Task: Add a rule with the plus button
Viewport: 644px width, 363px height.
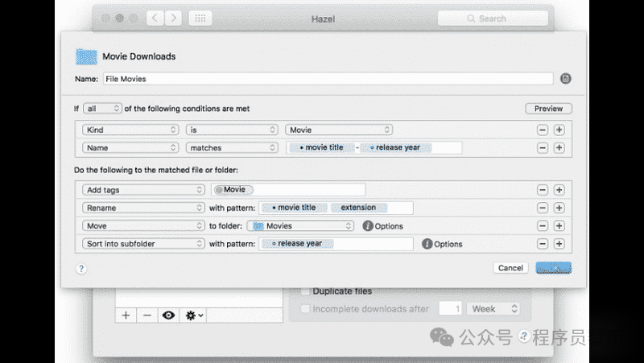Action: click(x=126, y=316)
